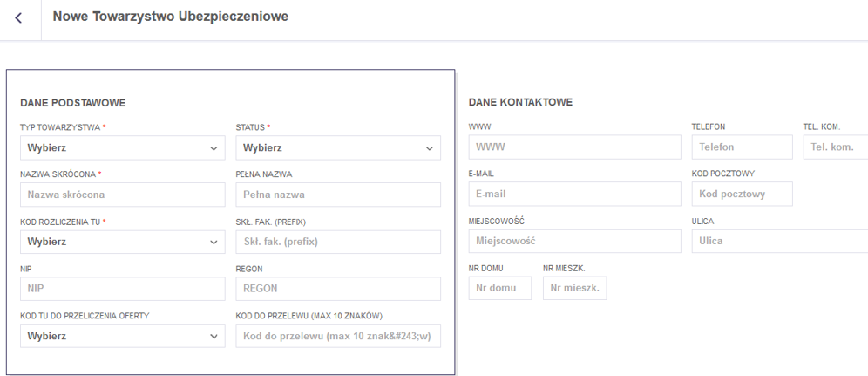Screen dimensions: 868x376
Task: Select the NIP input field
Action: pos(122,289)
